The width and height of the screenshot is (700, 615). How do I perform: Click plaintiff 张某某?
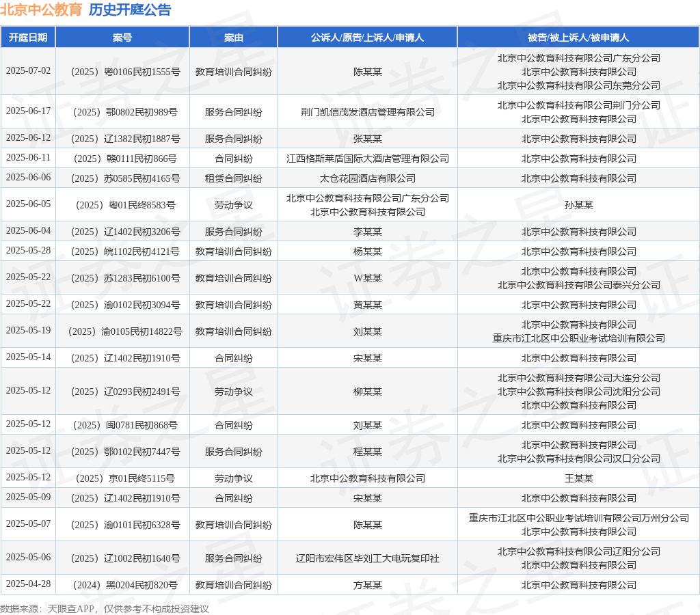[367, 139]
